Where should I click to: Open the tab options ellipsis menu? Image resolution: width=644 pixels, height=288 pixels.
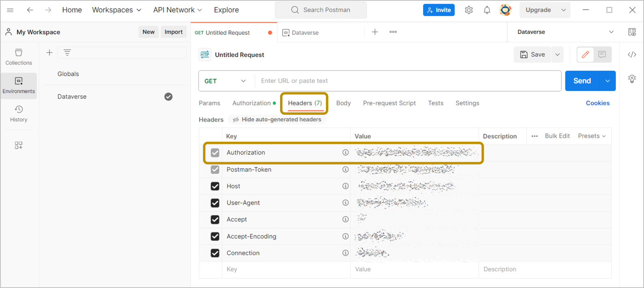click(393, 32)
